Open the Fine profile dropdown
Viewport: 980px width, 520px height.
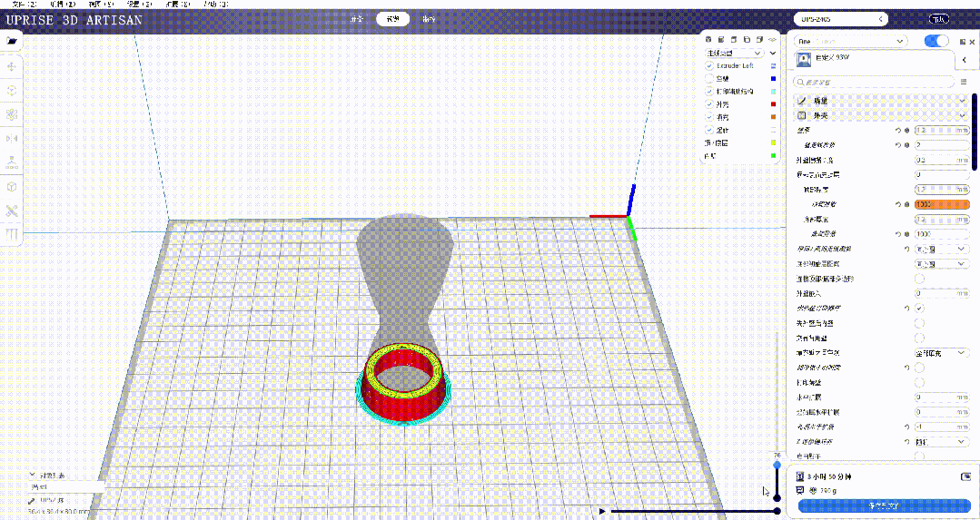[851, 41]
